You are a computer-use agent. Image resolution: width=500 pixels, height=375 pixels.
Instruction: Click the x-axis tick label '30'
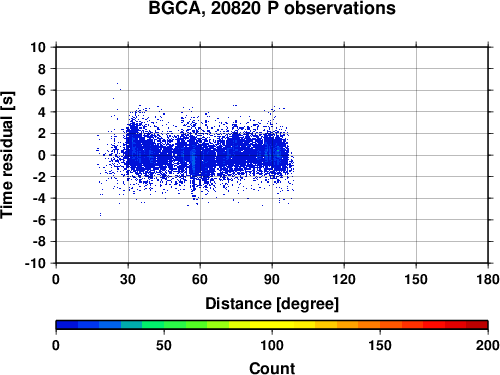point(128,279)
